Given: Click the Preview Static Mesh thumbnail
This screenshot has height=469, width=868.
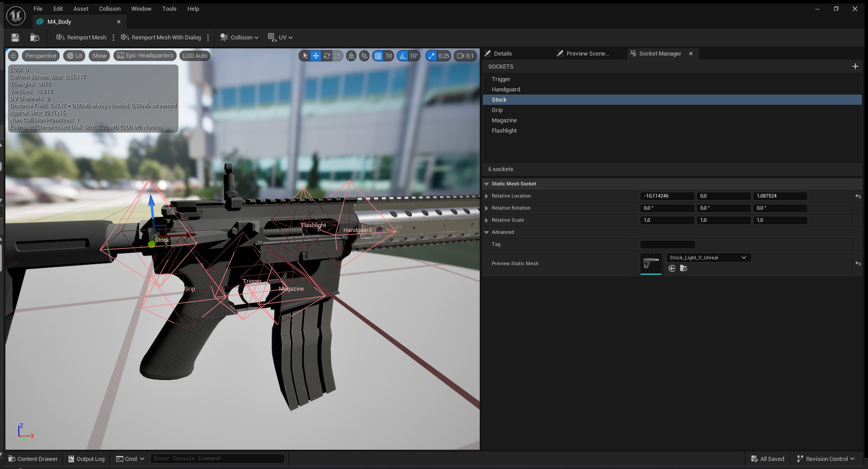Looking at the screenshot, I should click(651, 263).
